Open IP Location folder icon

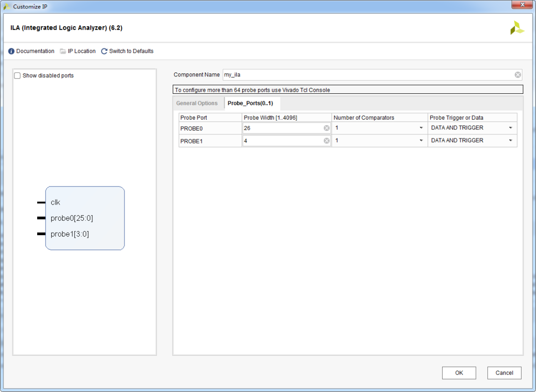[x=63, y=51]
